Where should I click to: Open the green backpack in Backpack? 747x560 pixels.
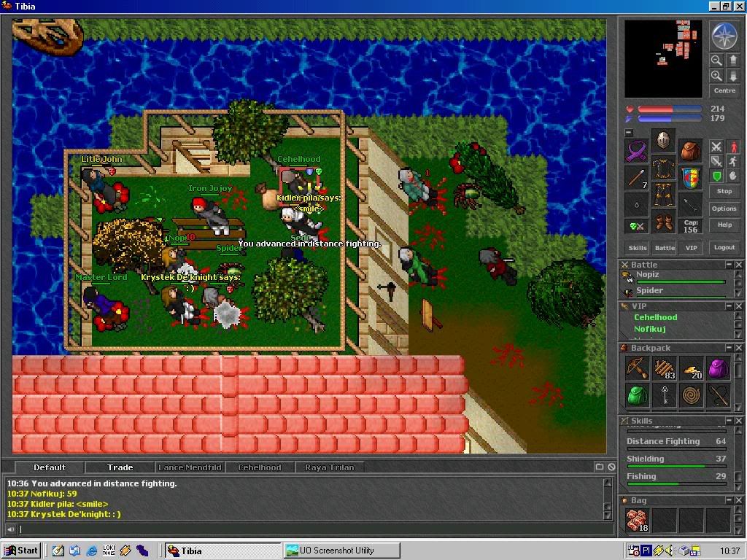click(637, 395)
